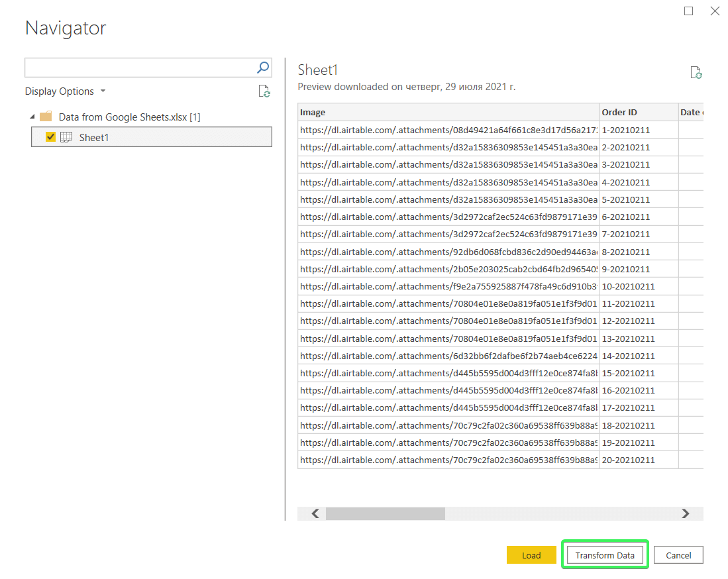Click the table icon beside Sheet1

click(66, 137)
